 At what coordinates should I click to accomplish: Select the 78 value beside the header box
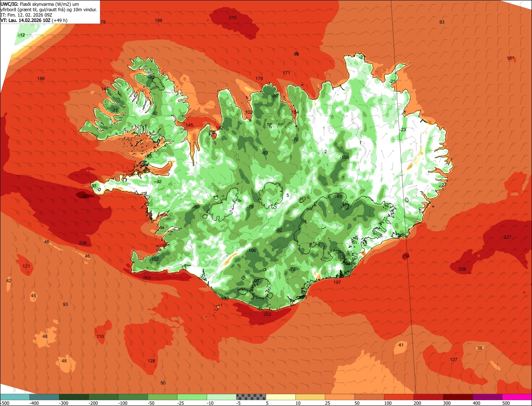tap(103, 22)
